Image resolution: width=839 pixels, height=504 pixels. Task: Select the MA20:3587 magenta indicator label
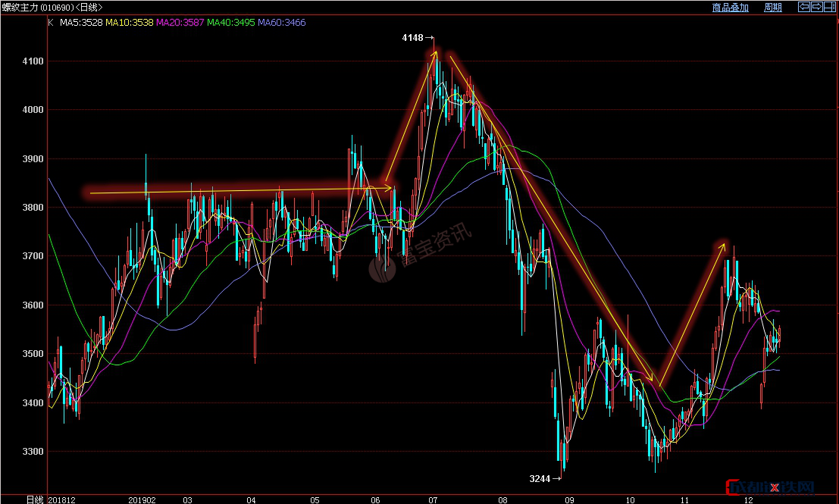point(180,23)
